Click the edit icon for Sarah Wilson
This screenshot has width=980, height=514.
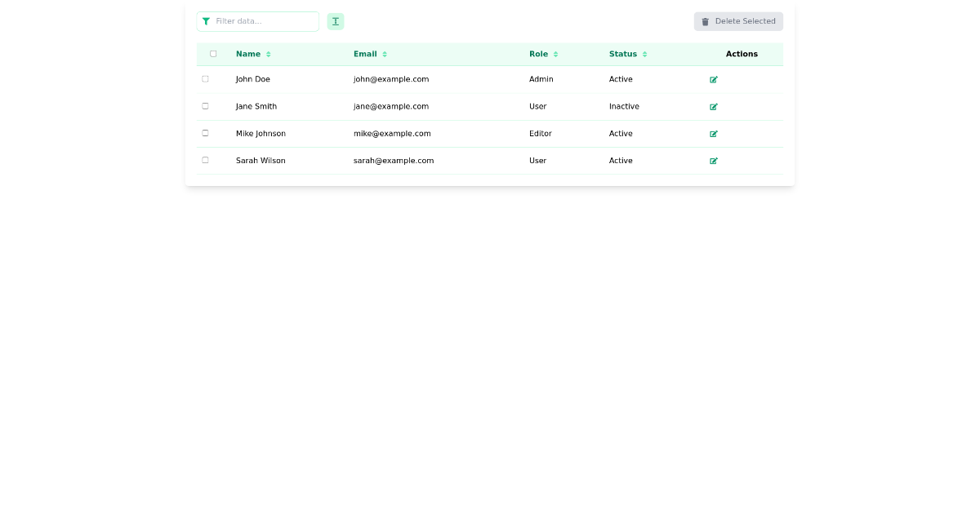click(714, 161)
